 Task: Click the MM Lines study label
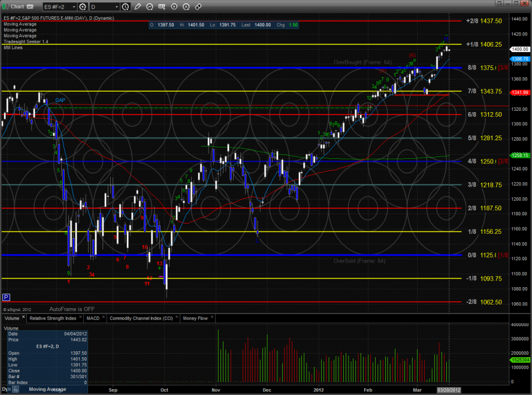13,47
